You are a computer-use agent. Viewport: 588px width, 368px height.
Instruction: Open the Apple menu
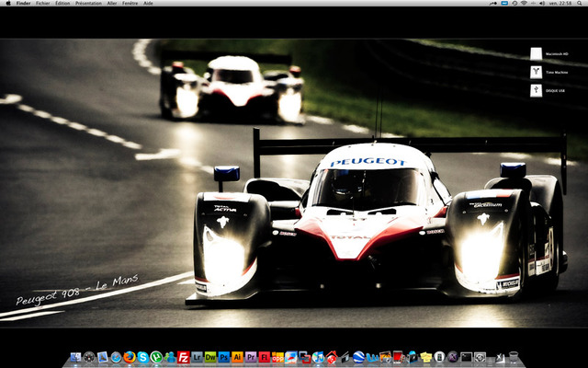coord(8,3)
